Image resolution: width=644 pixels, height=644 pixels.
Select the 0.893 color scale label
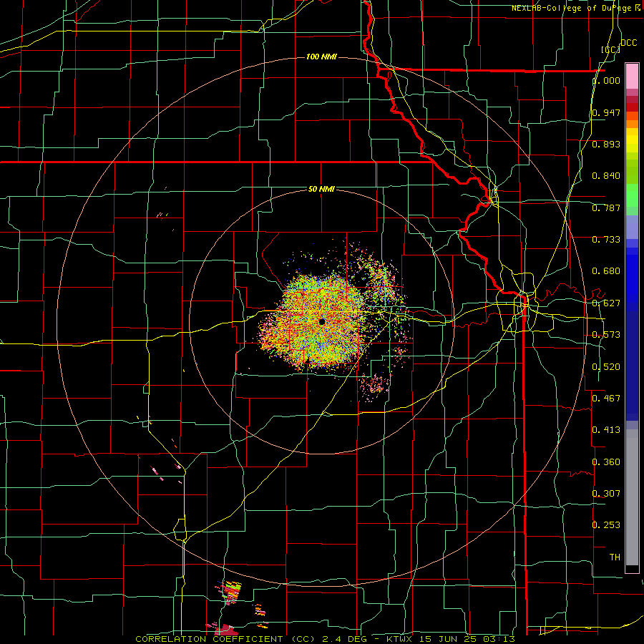tap(606, 144)
